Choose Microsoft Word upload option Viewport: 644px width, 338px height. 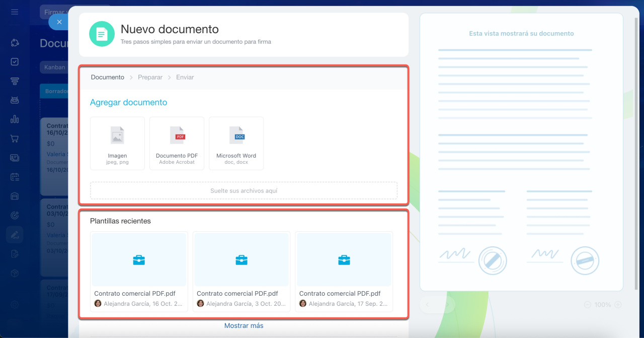pyautogui.click(x=236, y=144)
